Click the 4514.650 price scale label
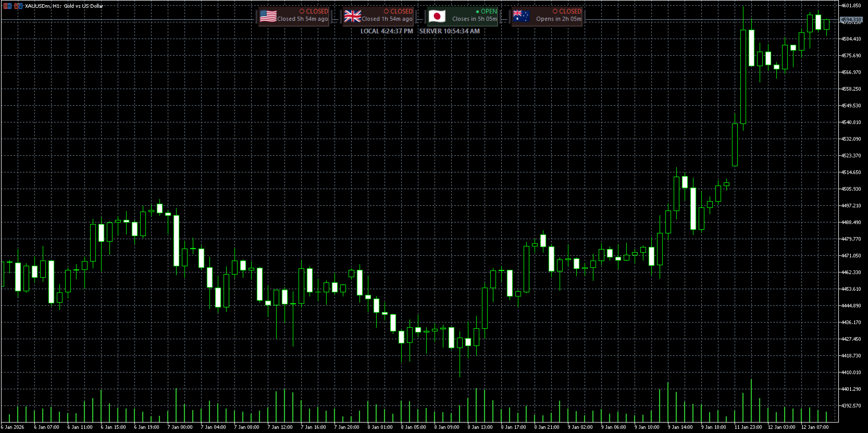 (851, 172)
